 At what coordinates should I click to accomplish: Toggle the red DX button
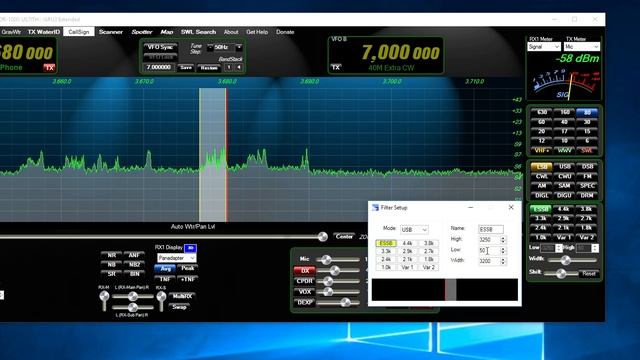[304, 271]
